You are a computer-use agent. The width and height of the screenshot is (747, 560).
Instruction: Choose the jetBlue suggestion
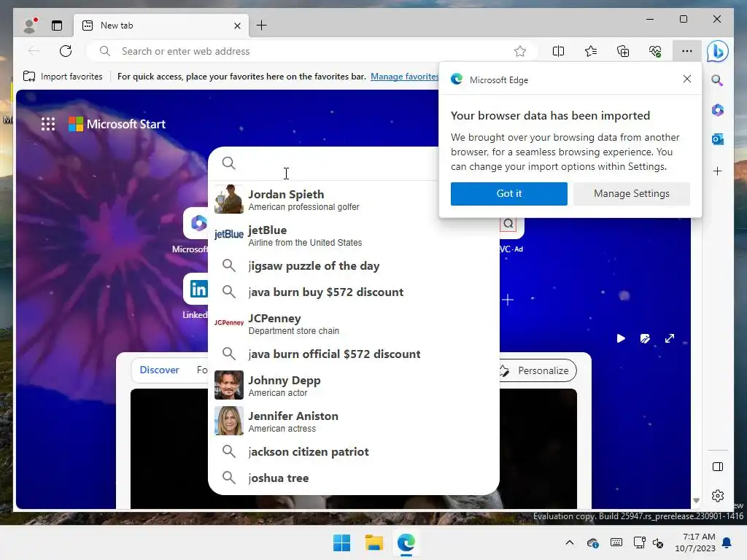(x=354, y=236)
